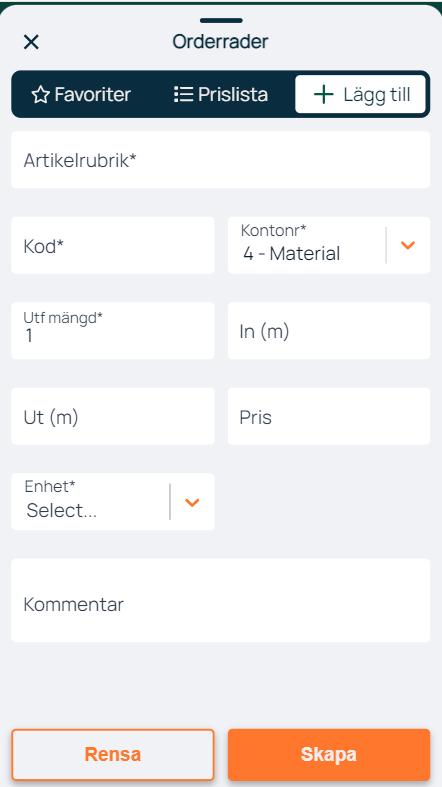Screen dimensions: 442x787
Task: Focus the Pris input field
Action: [x=329, y=416]
